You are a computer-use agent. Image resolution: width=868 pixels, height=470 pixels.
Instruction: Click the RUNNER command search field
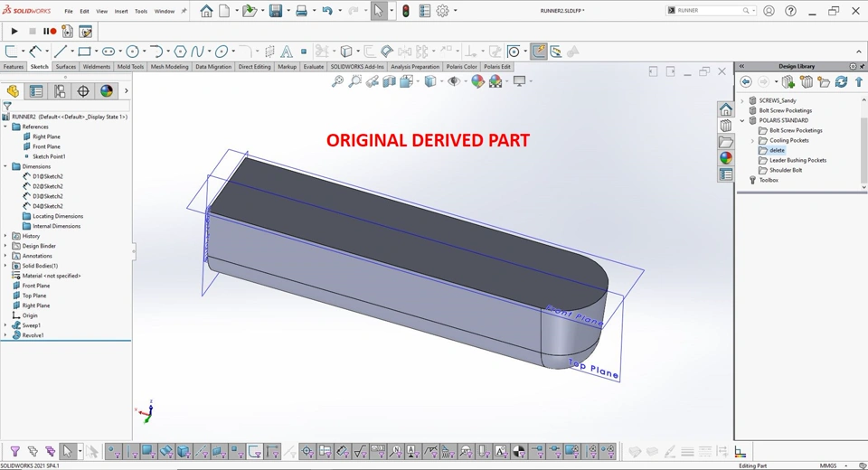pos(707,11)
